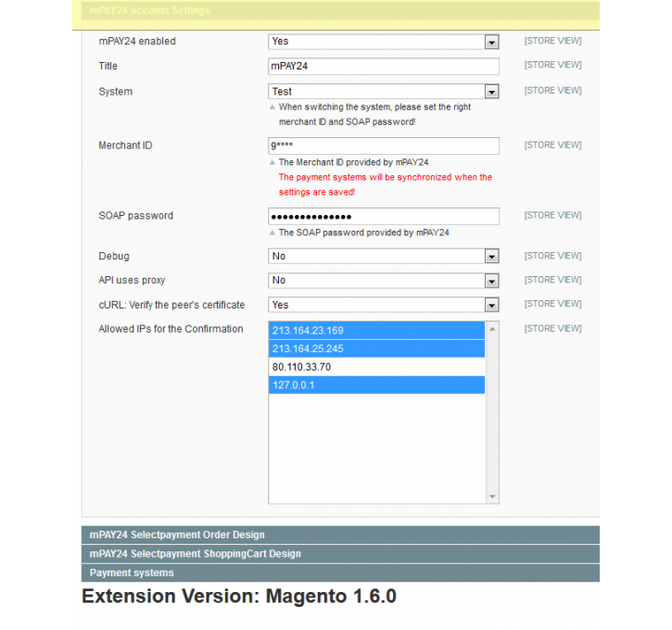Viewport: 672px width, 630px height.
Task: Open the cURL verify peer's certificate dropdown
Action: coord(383,305)
